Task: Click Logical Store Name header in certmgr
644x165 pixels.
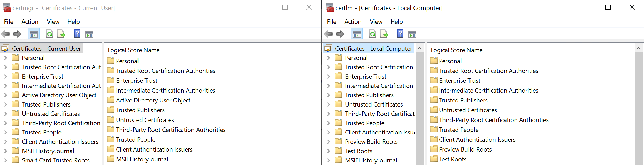Action: coord(134,50)
